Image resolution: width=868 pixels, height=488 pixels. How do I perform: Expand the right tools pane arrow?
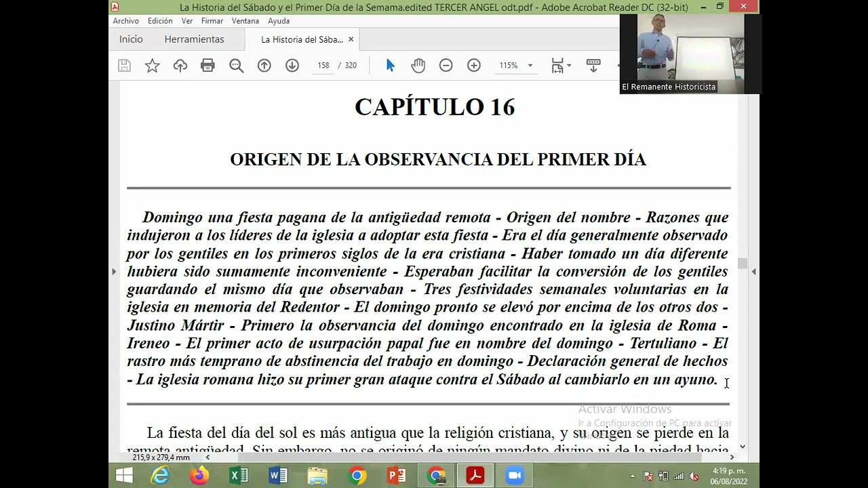pyautogui.click(x=753, y=272)
